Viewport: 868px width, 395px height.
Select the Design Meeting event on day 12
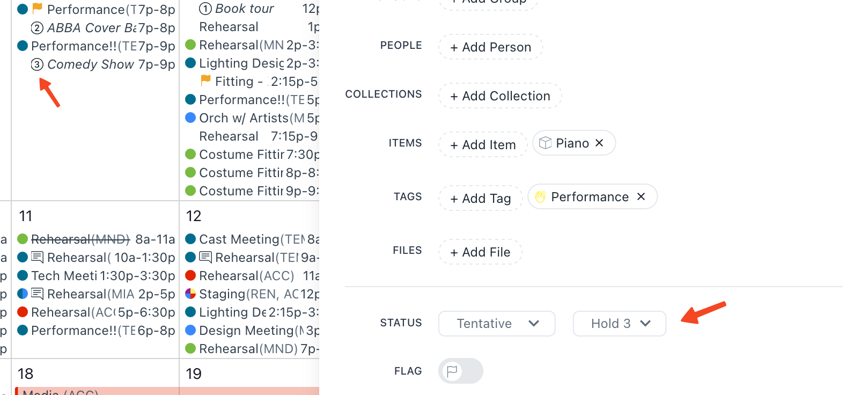point(252,330)
